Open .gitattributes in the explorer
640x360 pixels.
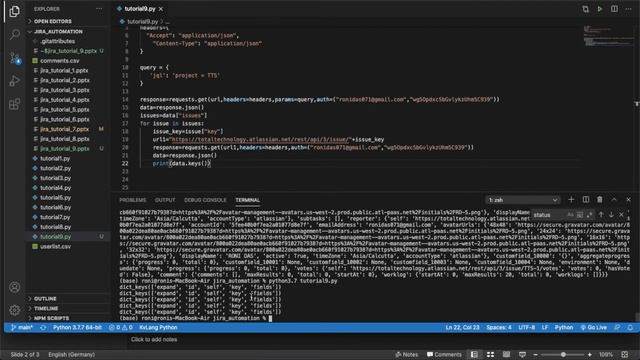pyautogui.click(x=58, y=41)
